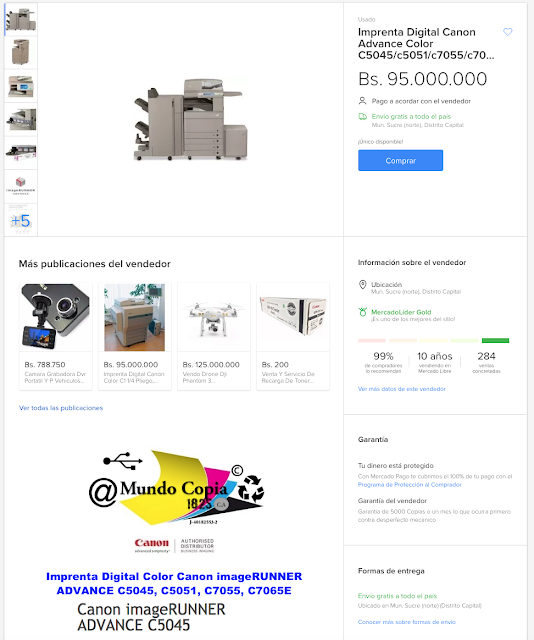
Task: Open the toner recharge listing for Bs. 200
Action: pyautogui.click(x=293, y=336)
